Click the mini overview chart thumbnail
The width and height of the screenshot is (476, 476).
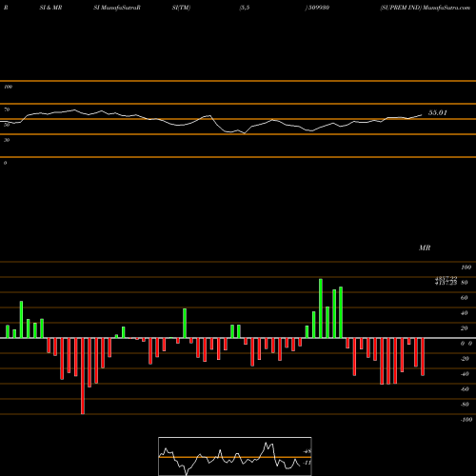[235, 456]
